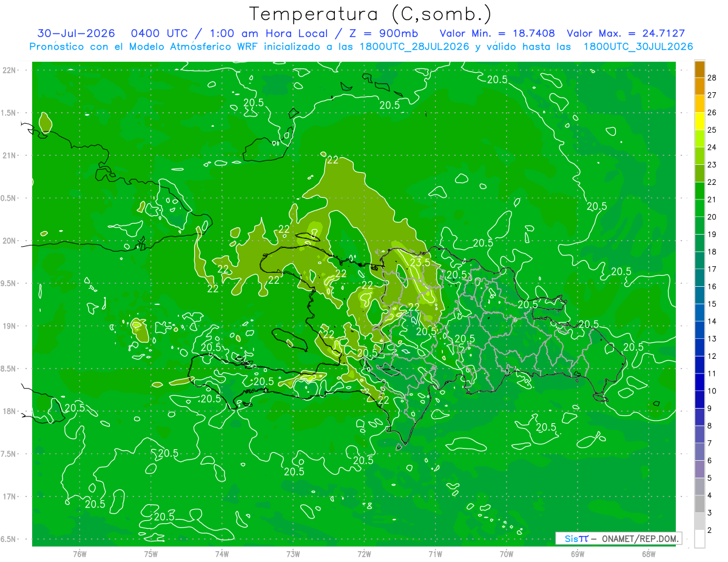Image resolution: width=728 pixels, height=562 pixels.
Task: Click the '75W' longitude axis label
Action: 151,554
